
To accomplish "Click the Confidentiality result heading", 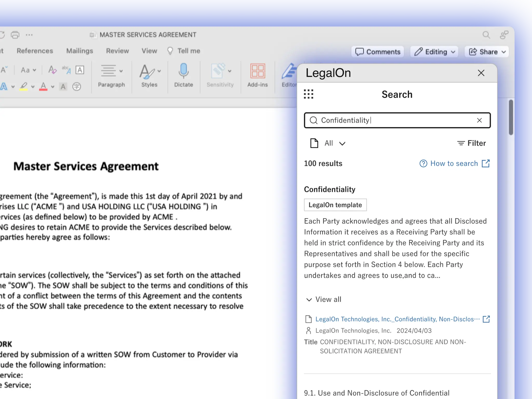I will pos(330,189).
